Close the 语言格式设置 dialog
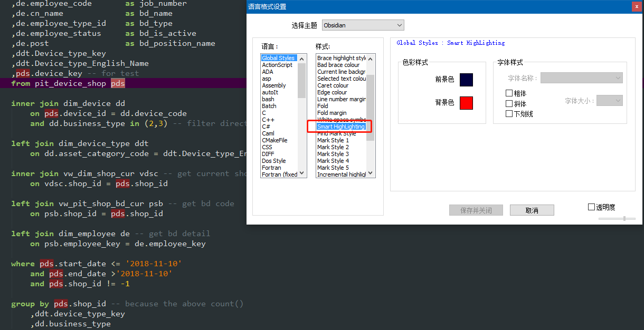Viewport: 644px width, 330px height. pyautogui.click(x=636, y=6)
